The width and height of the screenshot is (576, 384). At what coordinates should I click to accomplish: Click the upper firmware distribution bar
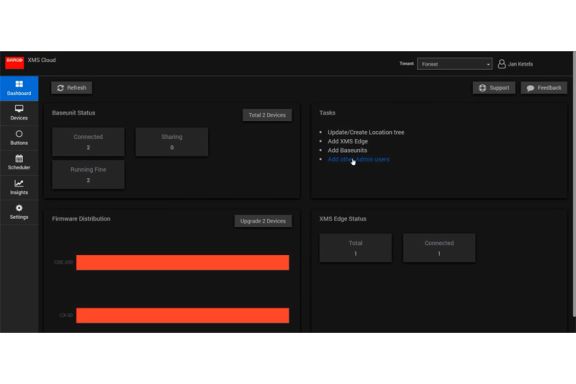pos(183,262)
